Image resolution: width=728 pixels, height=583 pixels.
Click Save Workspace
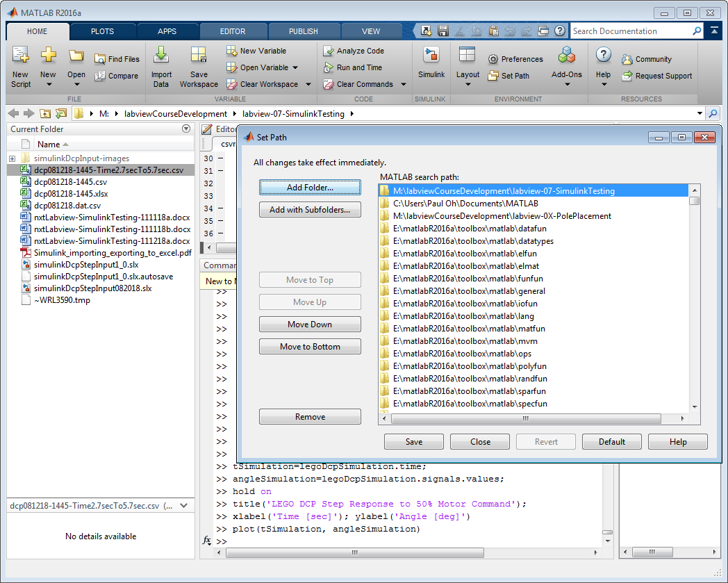[x=199, y=67]
